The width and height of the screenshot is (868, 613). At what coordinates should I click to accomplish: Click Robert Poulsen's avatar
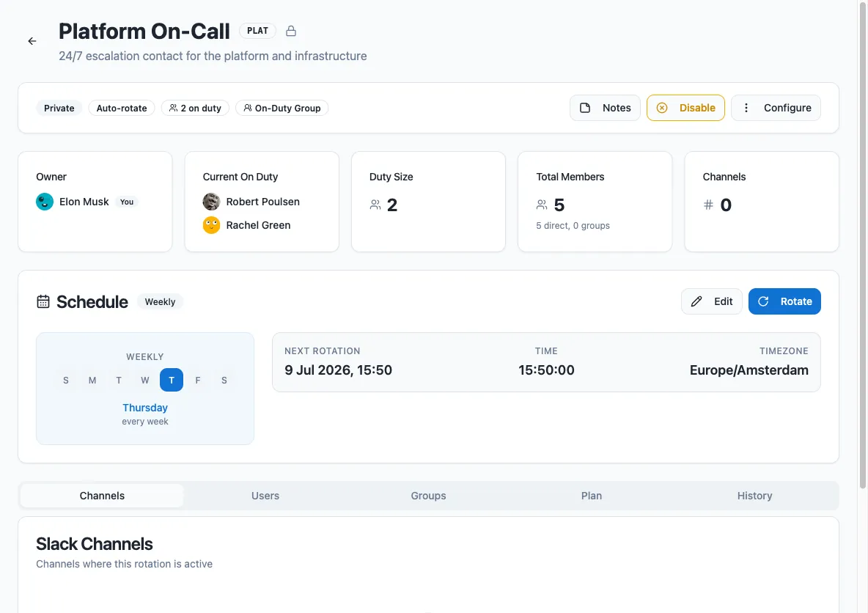tap(211, 202)
